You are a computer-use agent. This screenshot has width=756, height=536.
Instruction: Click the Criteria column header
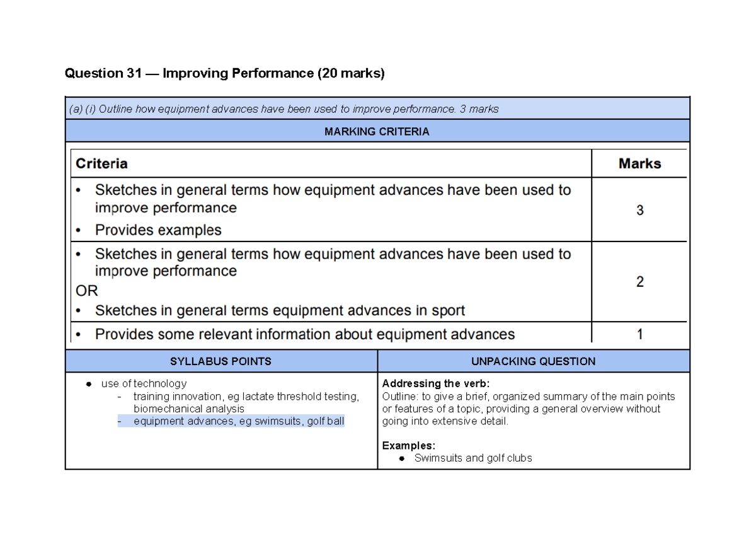102,164
